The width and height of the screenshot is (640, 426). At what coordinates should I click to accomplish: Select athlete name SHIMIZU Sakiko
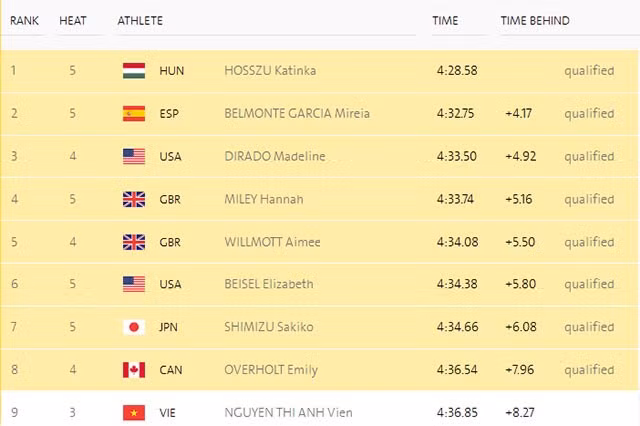pos(270,327)
